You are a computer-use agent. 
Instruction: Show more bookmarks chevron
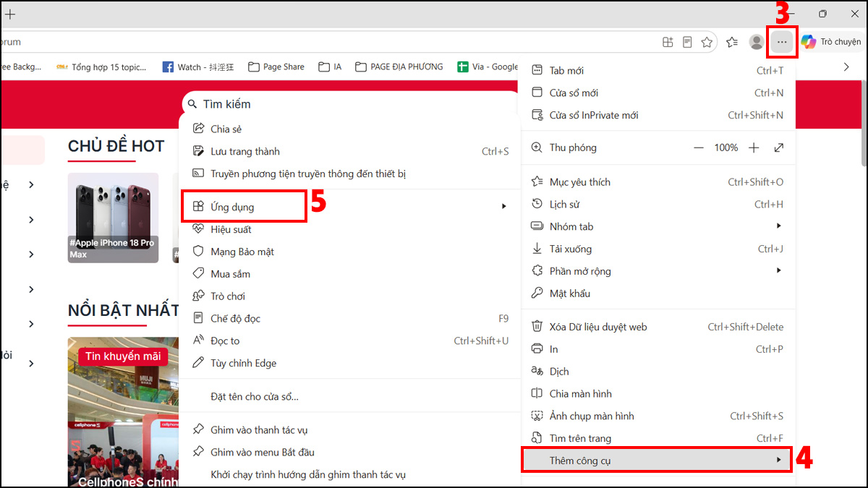(847, 67)
